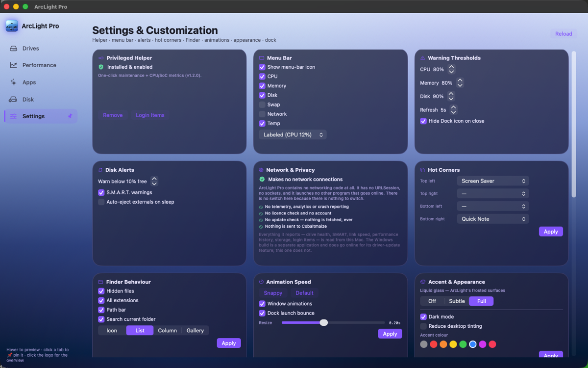Click the Finder Behaviour folder icon
This screenshot has width=588, height=368.
pos(101,282)
